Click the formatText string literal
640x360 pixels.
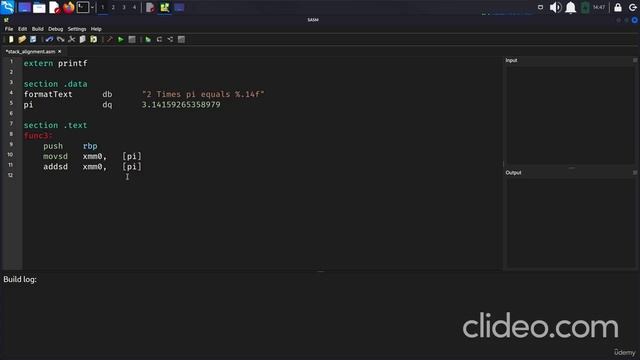(203, 94)
